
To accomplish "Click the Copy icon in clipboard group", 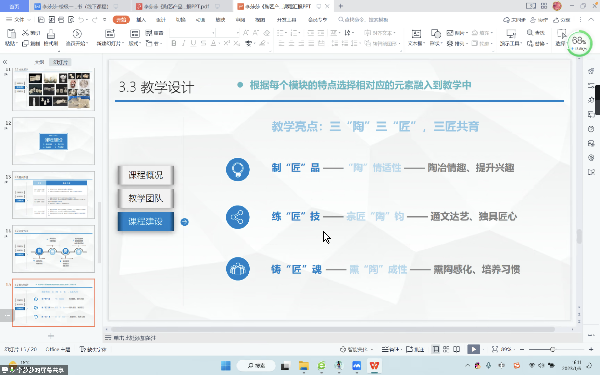I will coord(25,44).
